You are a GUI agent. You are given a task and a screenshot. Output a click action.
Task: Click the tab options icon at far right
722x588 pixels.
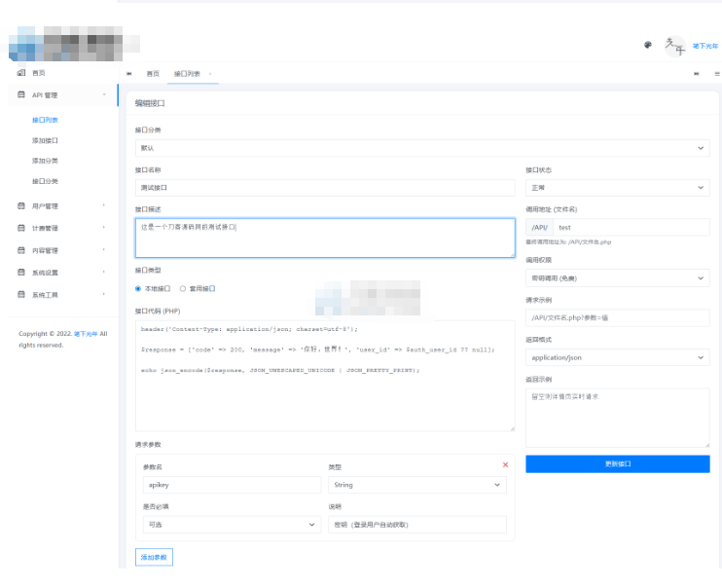point(717,74)
